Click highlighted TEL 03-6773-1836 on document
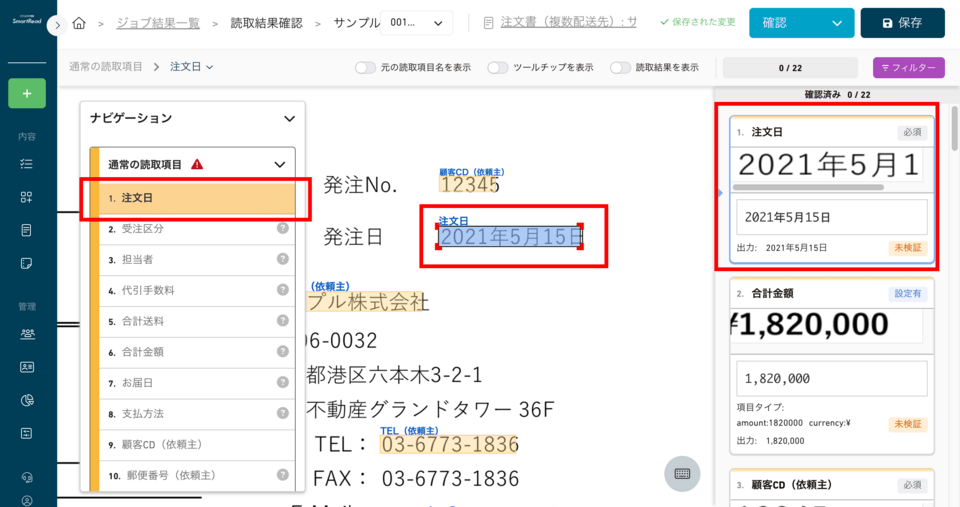 point(449,444)
